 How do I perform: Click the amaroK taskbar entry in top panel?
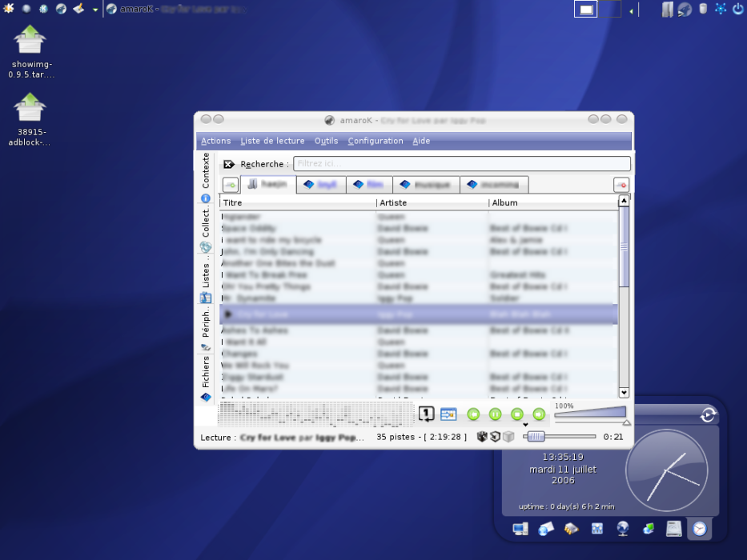[x=176, y=9]
